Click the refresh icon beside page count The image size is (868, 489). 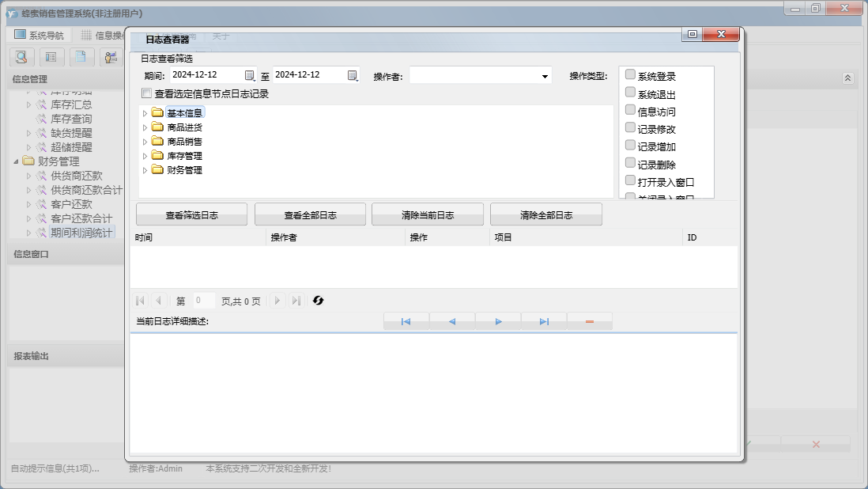[319, 301]
